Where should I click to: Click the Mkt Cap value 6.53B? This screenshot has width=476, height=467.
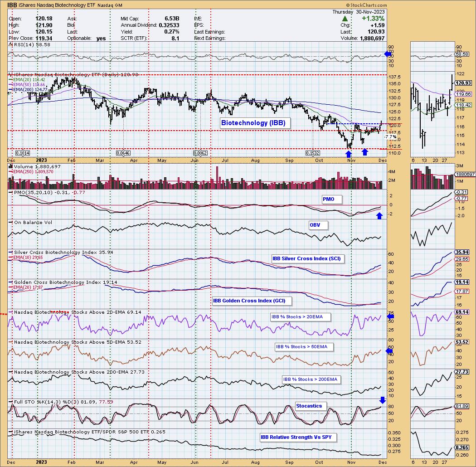pos(172,19)
